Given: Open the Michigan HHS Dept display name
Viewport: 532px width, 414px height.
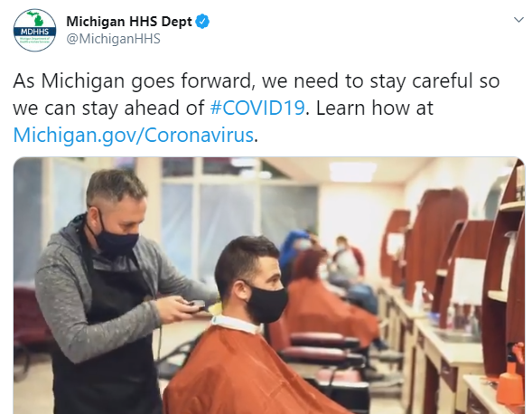Looking at the screenshot, I should point(129,22).
